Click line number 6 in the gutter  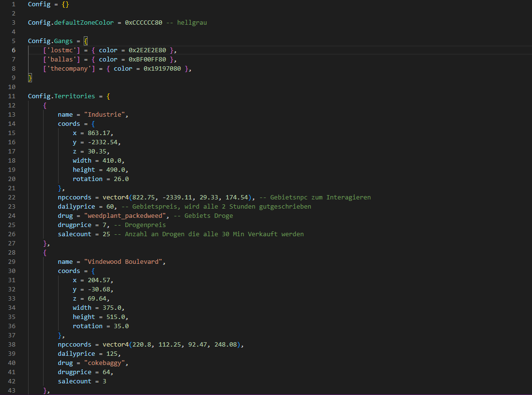14,50
